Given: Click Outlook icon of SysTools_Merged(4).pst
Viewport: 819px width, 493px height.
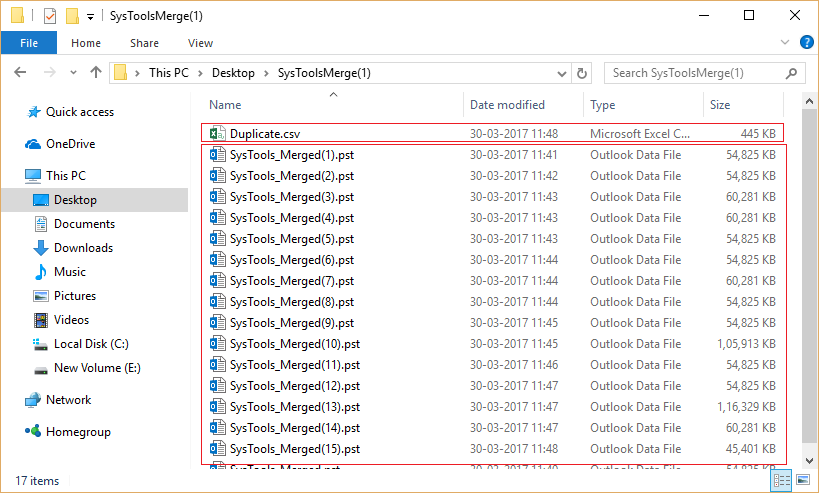Looking at the screenshot, I should point(217,218).
